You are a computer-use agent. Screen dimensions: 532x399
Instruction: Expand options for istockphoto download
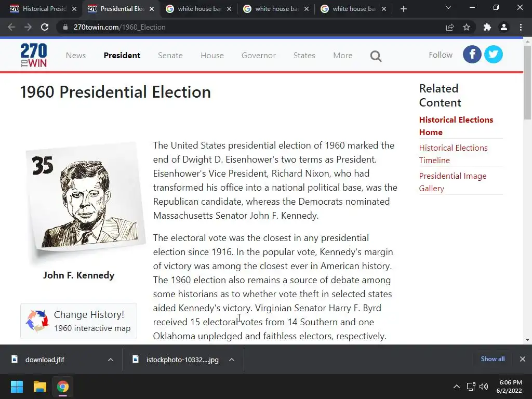pyautogui.click(x=232, y=360)
